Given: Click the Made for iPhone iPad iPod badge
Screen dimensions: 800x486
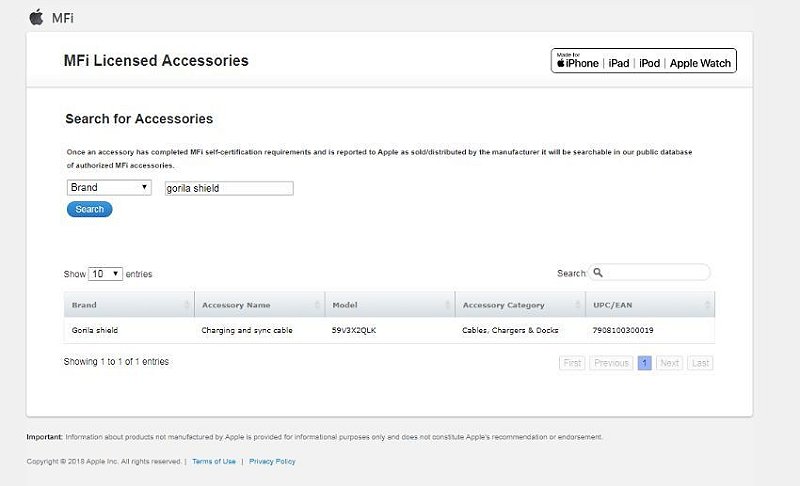Looking at the screenshot, I should (x=643, y=61).
